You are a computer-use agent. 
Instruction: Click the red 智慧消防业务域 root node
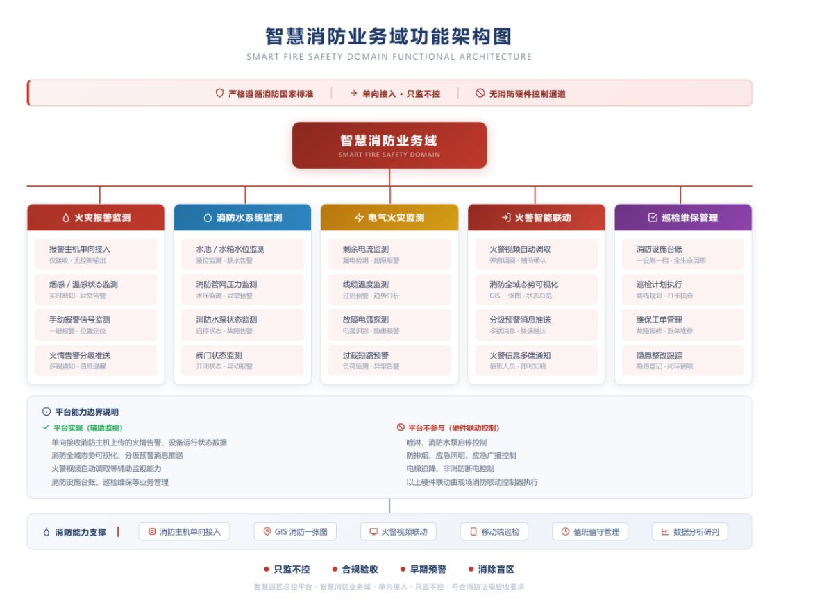click(x=389, y=145)
